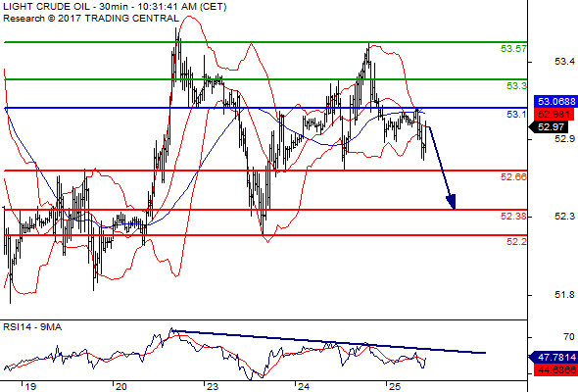The height and width of the screenshot is (392, 578).
Task: Click the blue RSI value tag 47.7814
Action: pyautogui.click(x=554, y=358)
